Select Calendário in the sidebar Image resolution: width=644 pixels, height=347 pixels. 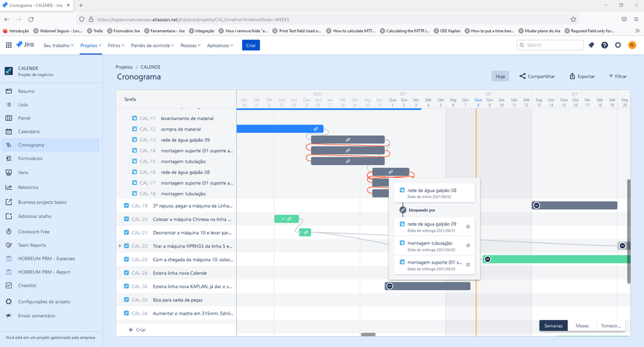click(x=29, y=132)
